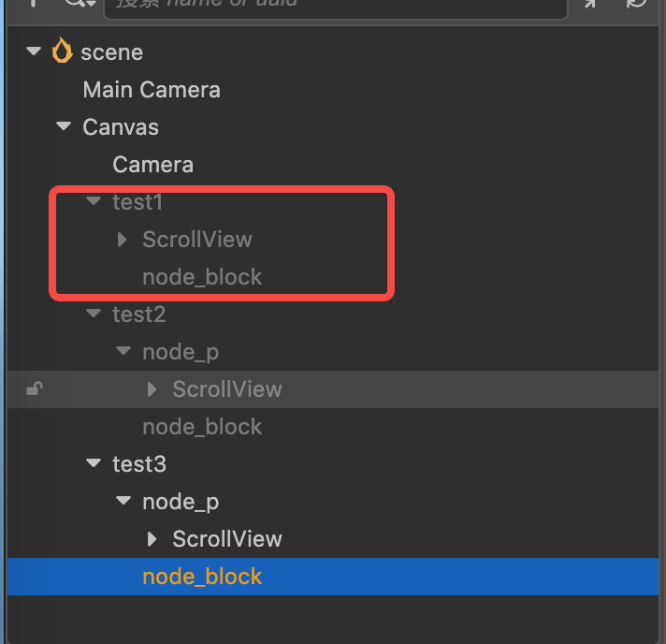This screenshot has width=666, height=644.
Task: Click the scene flame icon
Action: (63, 51)
